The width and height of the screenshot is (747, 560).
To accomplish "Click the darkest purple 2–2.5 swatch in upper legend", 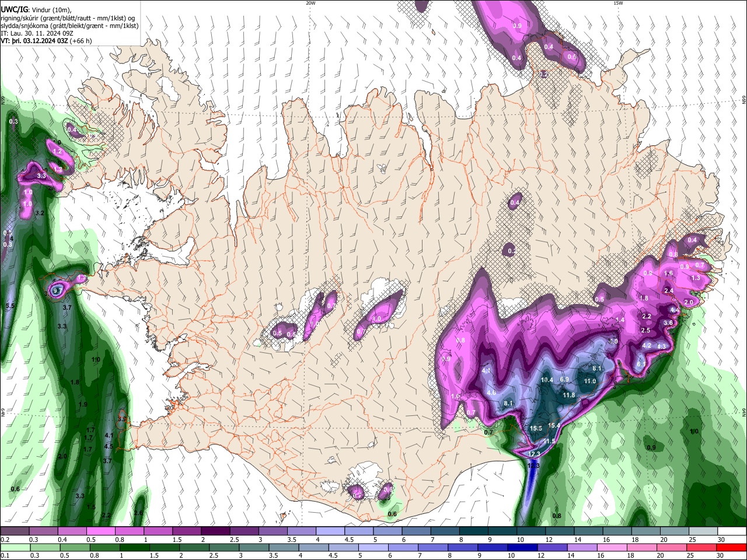I will (x=215, y=531).
